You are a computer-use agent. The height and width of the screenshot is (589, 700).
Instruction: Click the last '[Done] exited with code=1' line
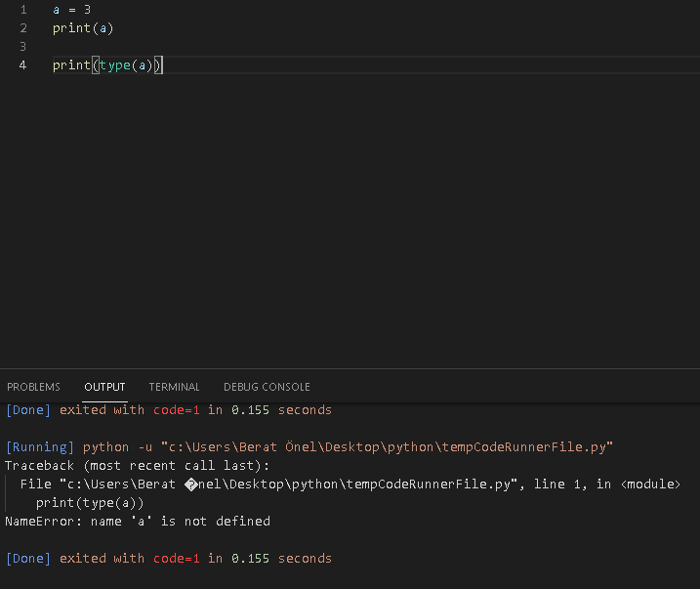click(168, 559)
